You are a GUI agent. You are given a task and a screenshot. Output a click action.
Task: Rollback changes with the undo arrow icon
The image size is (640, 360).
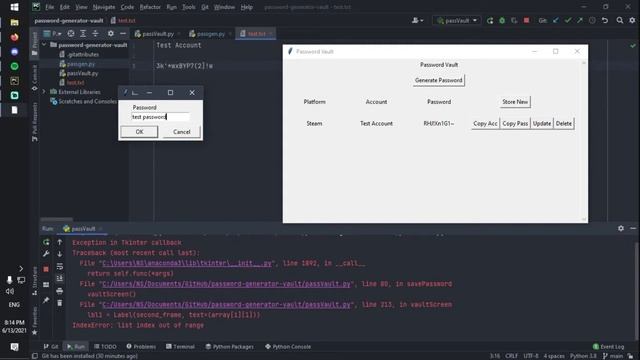605,20
